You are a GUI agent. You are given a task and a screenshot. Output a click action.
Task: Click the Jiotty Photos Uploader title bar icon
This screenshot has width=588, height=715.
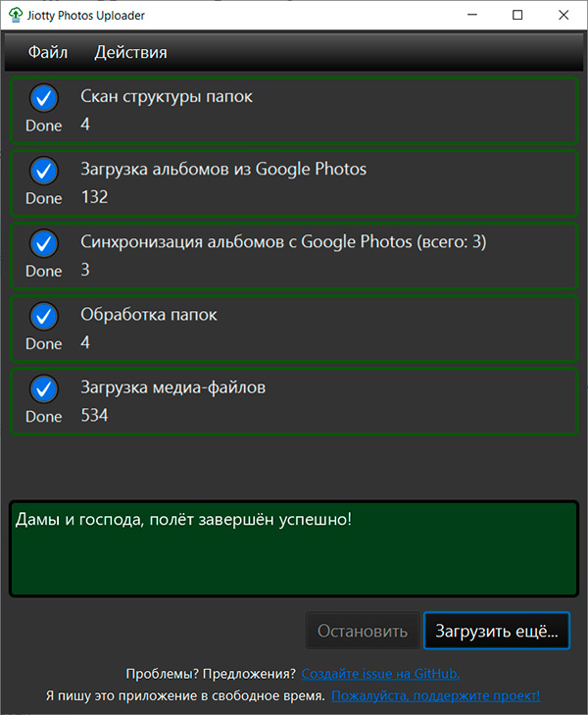point(16,16)
